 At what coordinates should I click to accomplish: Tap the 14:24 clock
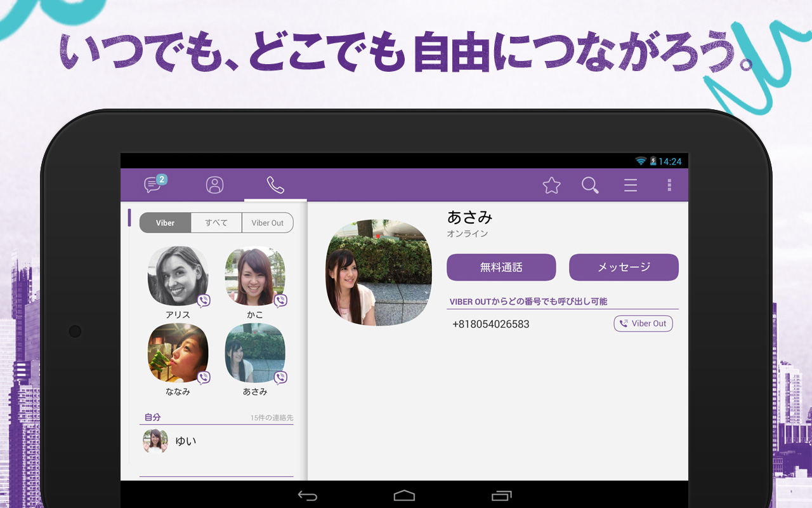pos(670,161)
